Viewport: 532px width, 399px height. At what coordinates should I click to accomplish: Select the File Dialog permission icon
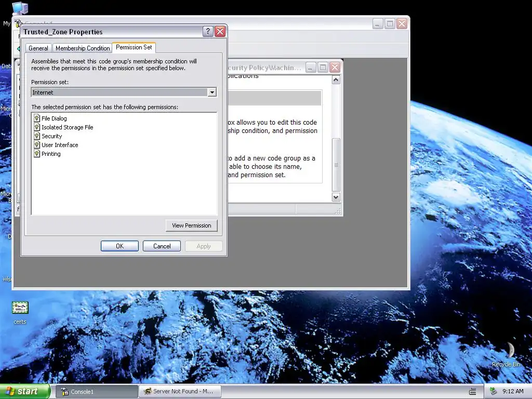37,118
